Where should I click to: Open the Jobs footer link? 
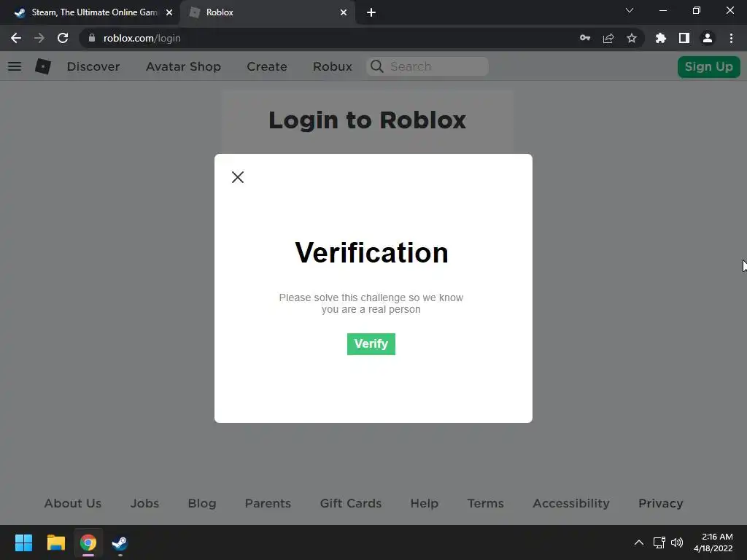pos(145,503)
